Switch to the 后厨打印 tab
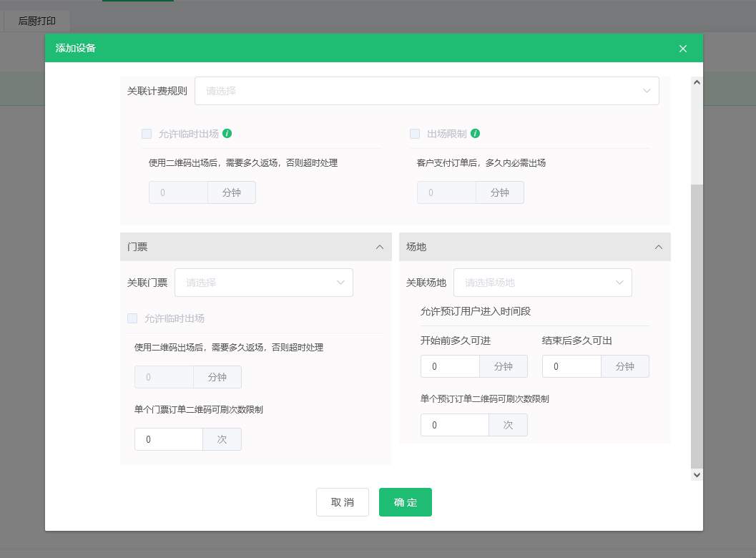Viewport: 756px width, 558px height. click(37, 21)
